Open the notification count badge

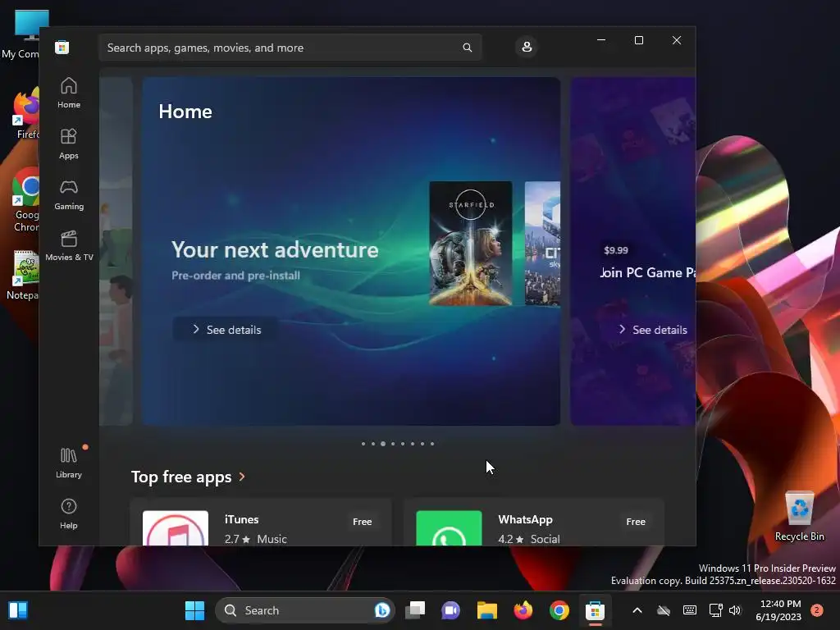pos(817,610)
